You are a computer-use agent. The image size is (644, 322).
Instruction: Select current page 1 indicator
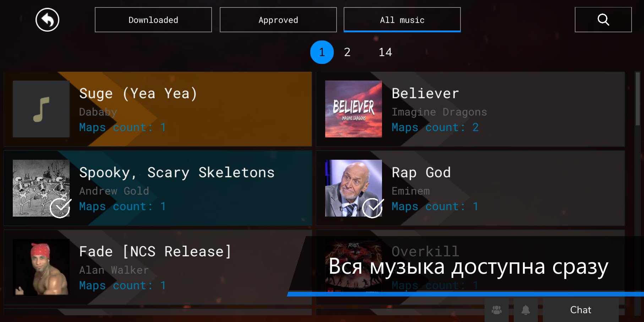322,52
